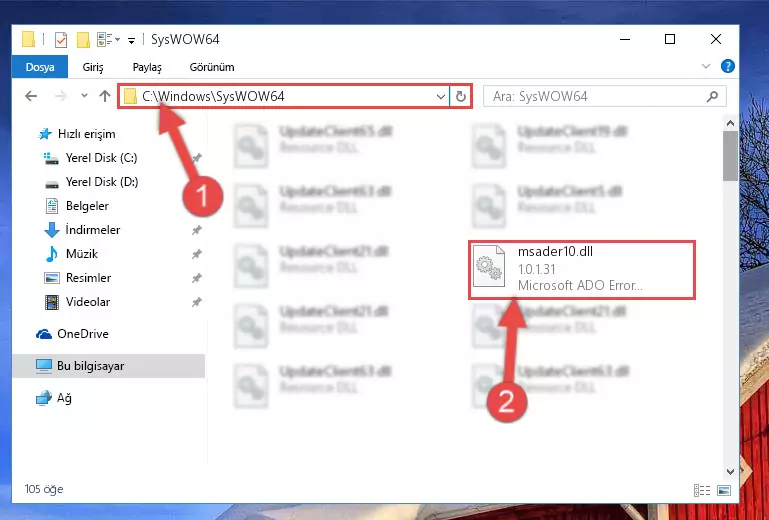This screenshot has width=769, height=520.
Task: Minimize the SysWOW64 window
Action: [x=625, y=39]
